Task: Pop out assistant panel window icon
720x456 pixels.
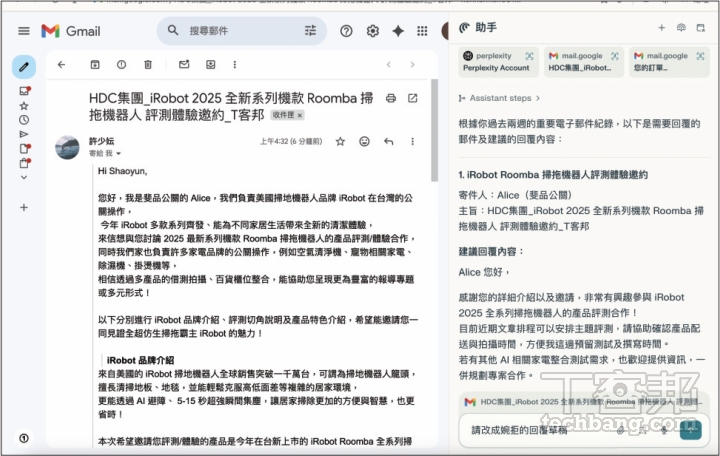Action: coord(700,28)
